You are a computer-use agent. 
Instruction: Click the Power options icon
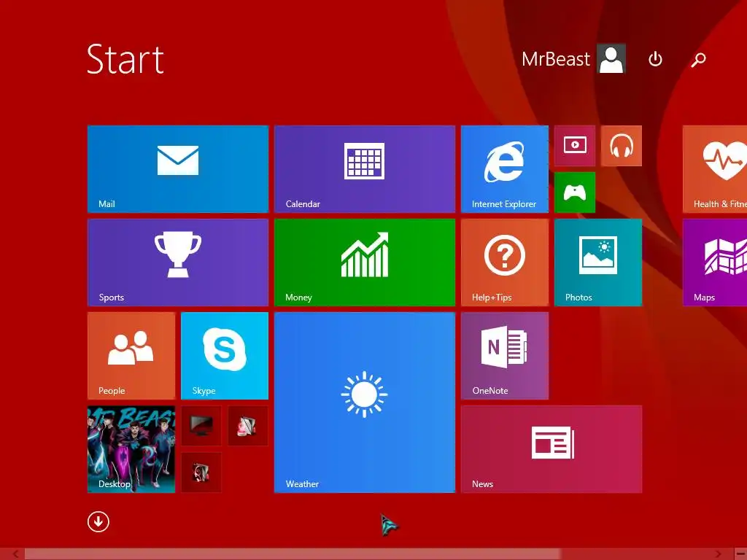tap(655, 59)
